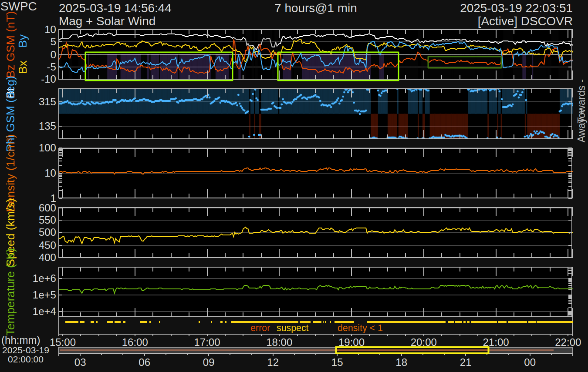Click the SWPC label in the top corner

19,7
